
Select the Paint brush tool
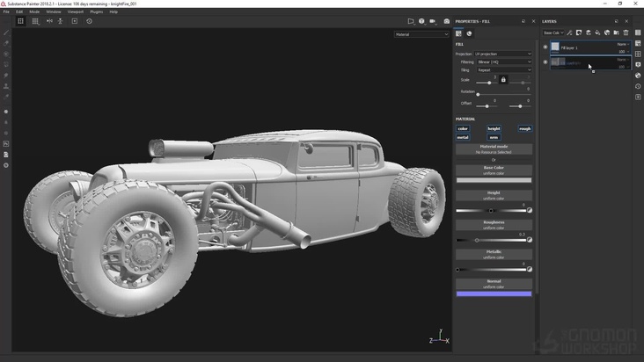pos(6,33)
